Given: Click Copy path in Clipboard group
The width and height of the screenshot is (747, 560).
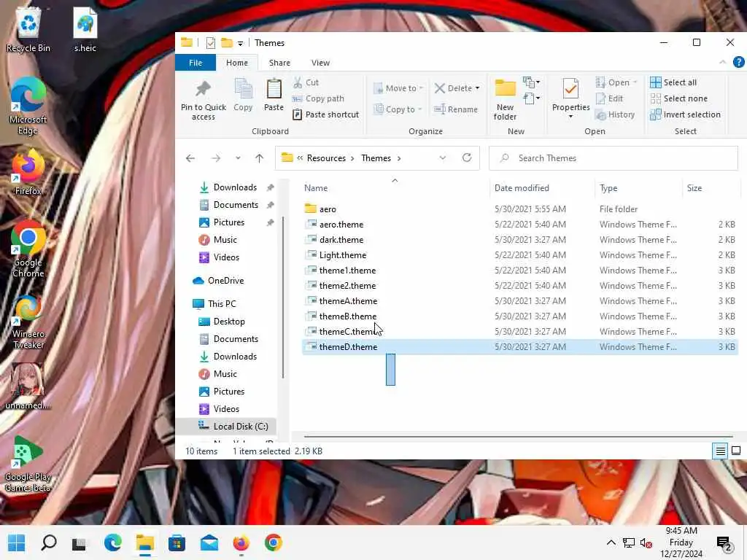Looking at the screenshot, I should click(318, 98).
